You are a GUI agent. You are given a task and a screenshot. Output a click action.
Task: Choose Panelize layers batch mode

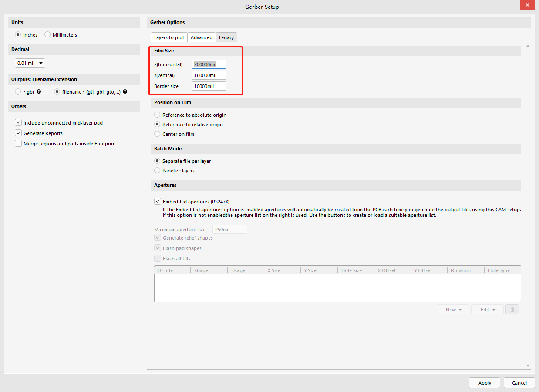coord(158,171)
